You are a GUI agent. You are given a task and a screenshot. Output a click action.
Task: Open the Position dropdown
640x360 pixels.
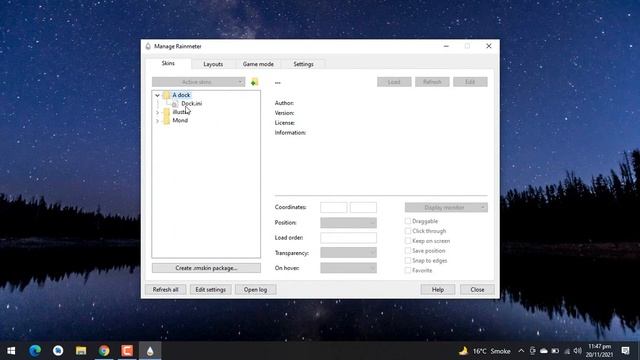tap(348, 222)
